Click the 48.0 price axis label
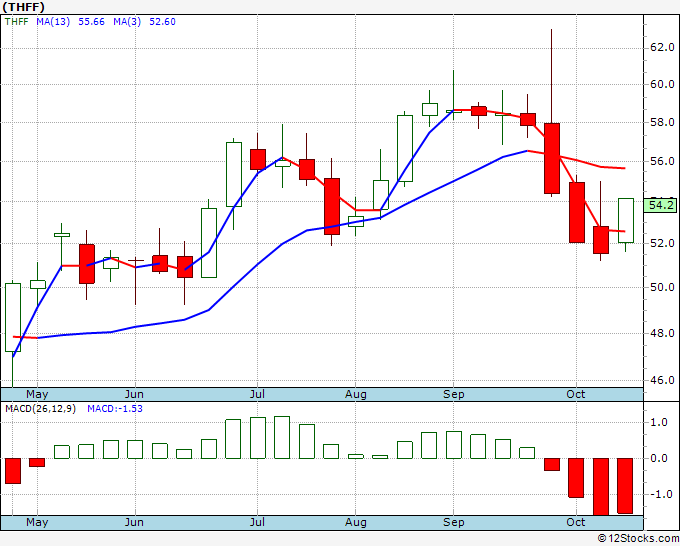680x546 pixels. 662,333
